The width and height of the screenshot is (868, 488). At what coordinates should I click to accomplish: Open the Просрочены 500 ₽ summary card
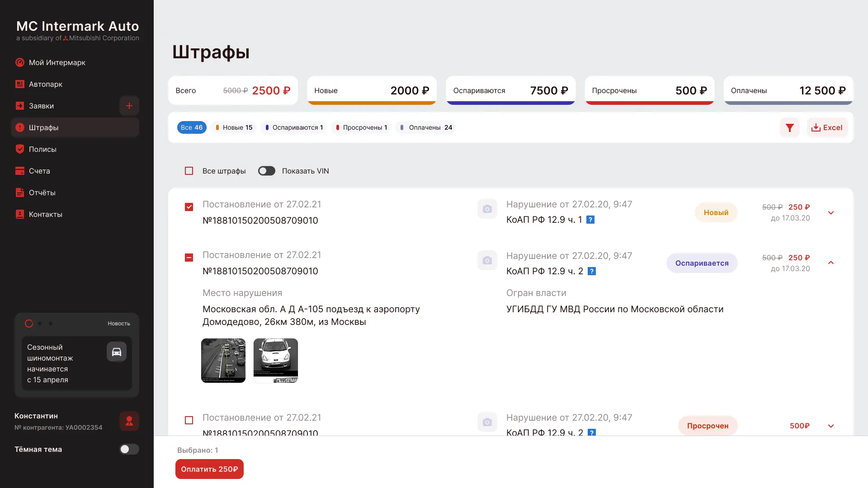[650, 90]
